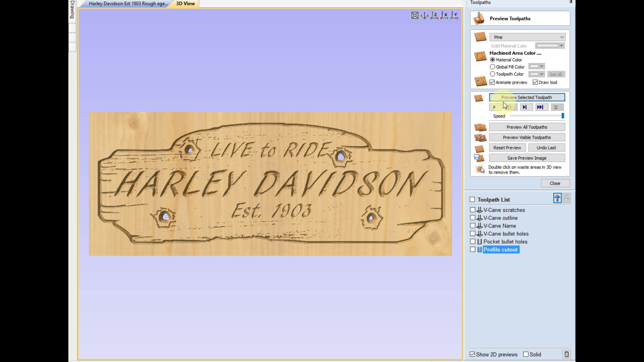
Task: Open Toolpath Color swatch dropdown
Action: 537,74
